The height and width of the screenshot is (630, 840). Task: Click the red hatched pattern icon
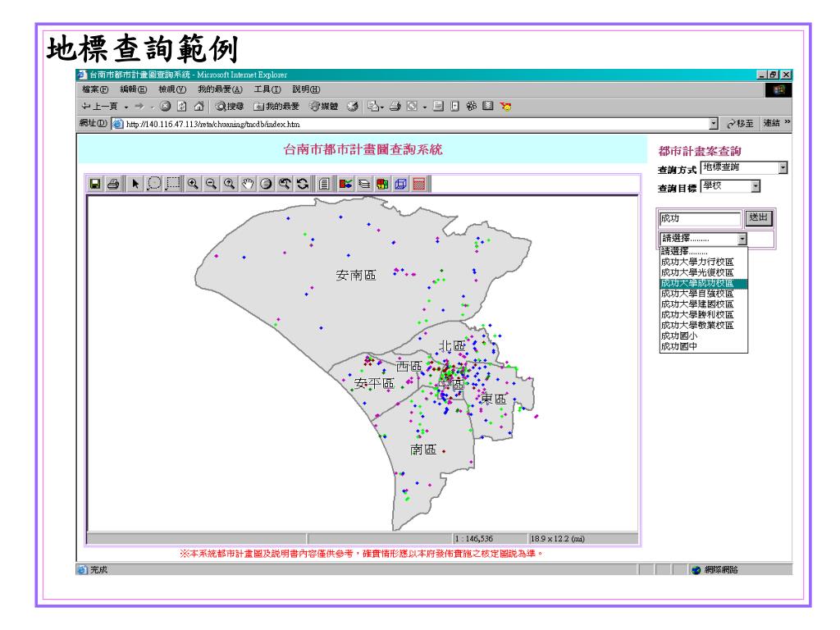pos(419,185)
